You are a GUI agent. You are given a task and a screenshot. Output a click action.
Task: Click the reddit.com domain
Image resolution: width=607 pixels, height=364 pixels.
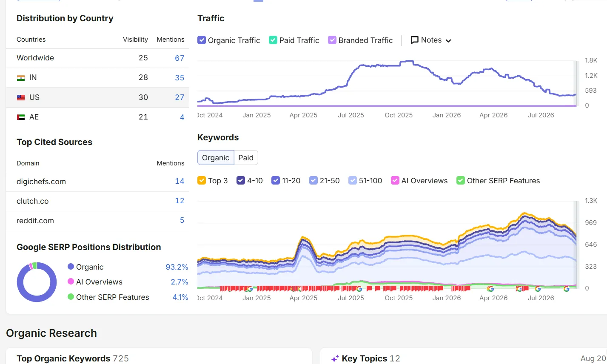(35, 221)
